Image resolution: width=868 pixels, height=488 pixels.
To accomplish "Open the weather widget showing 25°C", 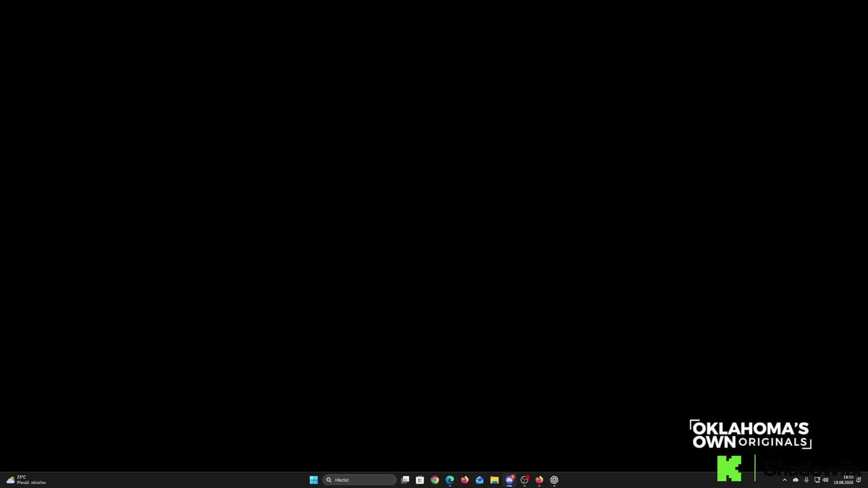I will (26, 480).
